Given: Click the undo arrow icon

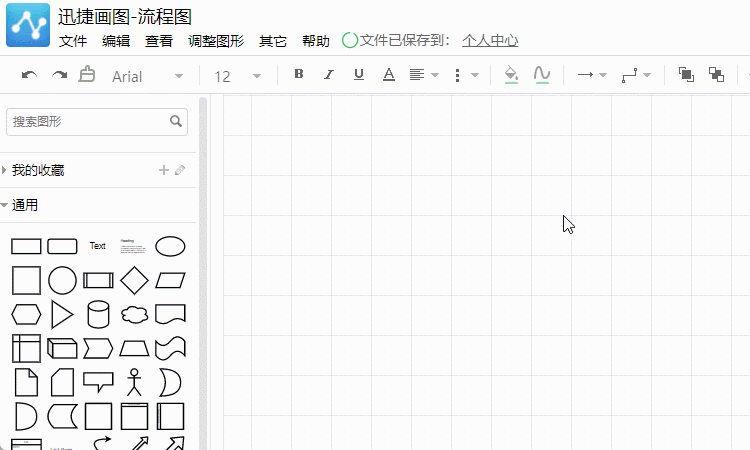Looking at the screenshot, I should pyautogui.click(x=29, y=75).
